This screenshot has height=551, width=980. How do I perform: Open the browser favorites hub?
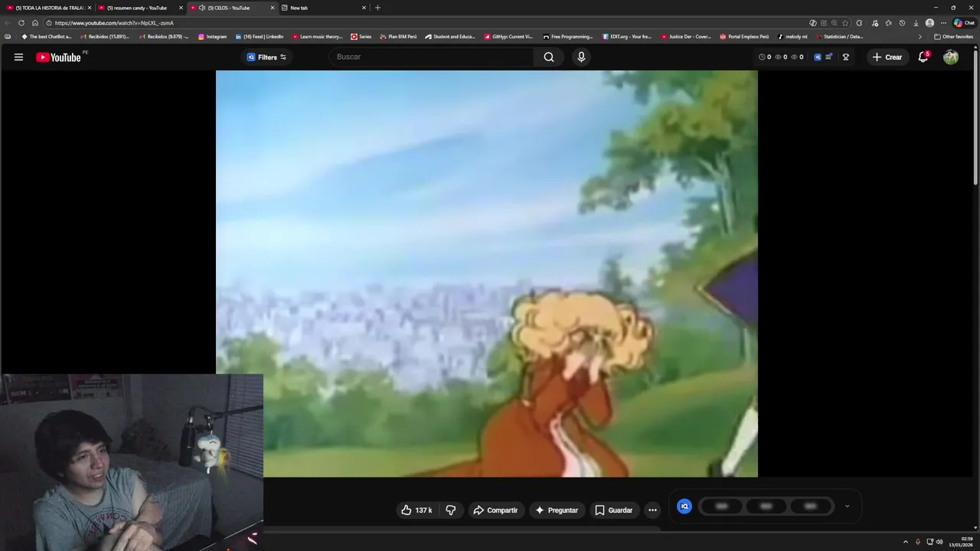(888, 23)
